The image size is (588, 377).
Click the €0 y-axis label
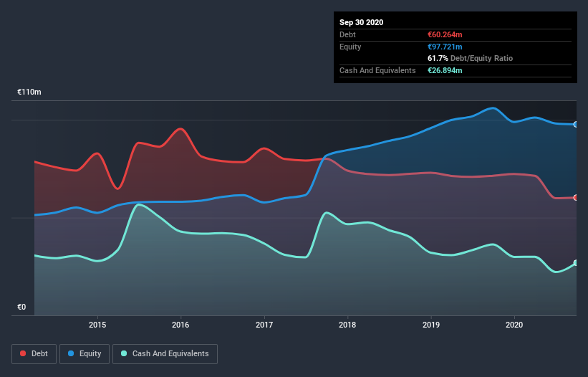(21, 307)
